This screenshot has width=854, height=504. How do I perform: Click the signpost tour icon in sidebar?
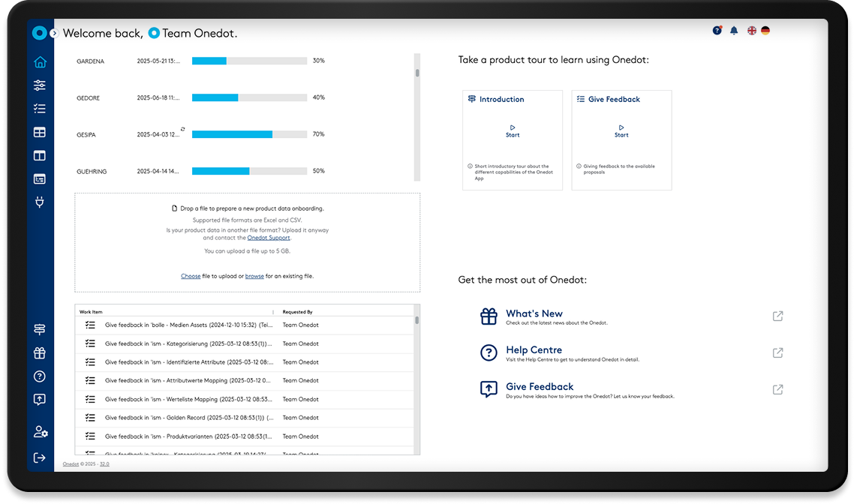tap(40, 329)
